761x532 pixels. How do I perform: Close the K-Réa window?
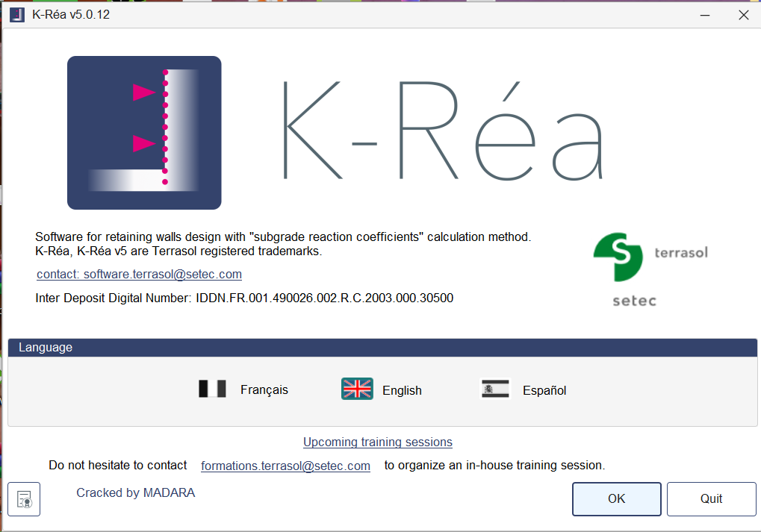point(743,15)
